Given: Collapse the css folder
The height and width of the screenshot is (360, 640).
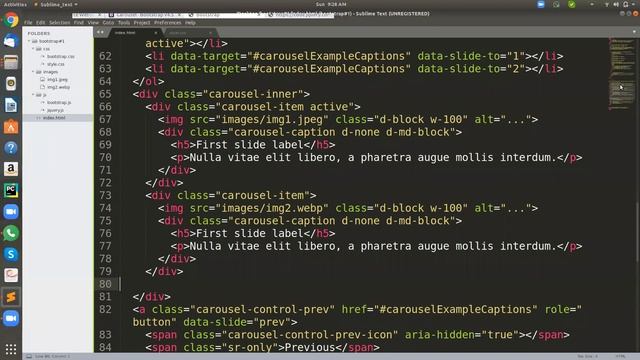Looking at the screenshot, I should pyautogui.click(x=33, y=49).
